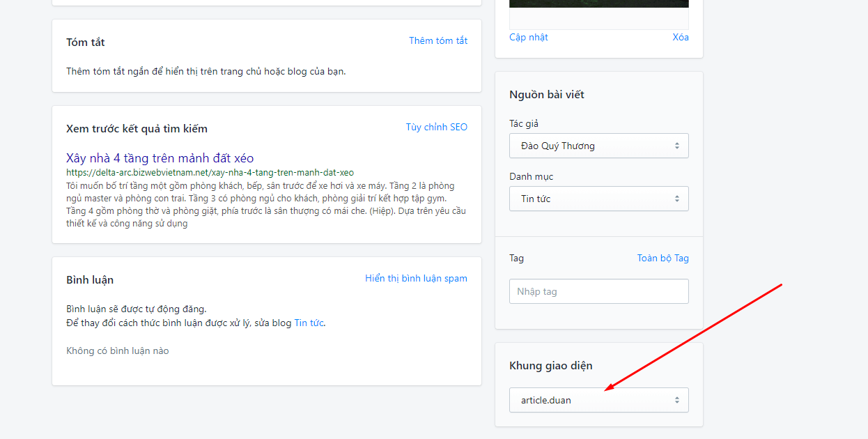Click the Tóm tắt section heading
This screenshot has height=439, width=868.
pyautogui.click(x=86, y=42)
